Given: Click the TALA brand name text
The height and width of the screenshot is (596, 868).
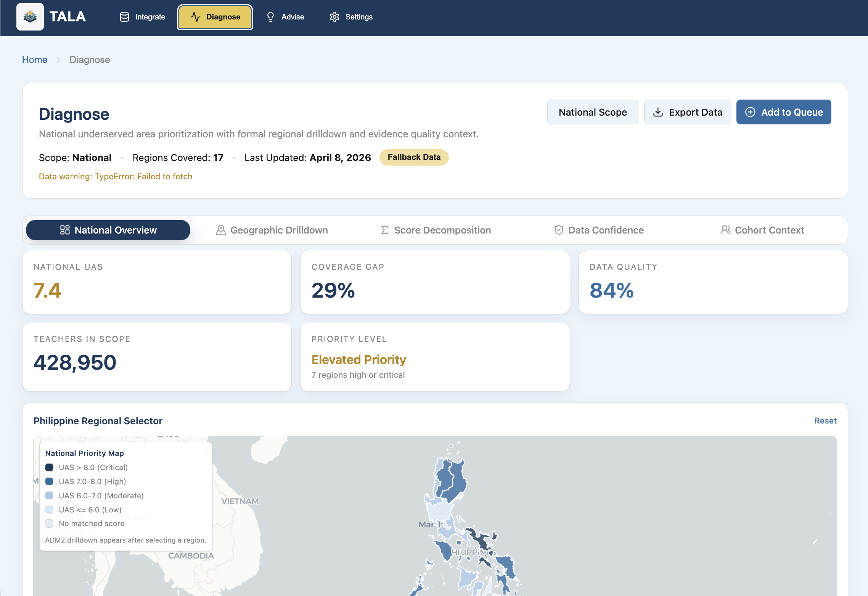Looking at the screenshot, I should click(68, 17).
